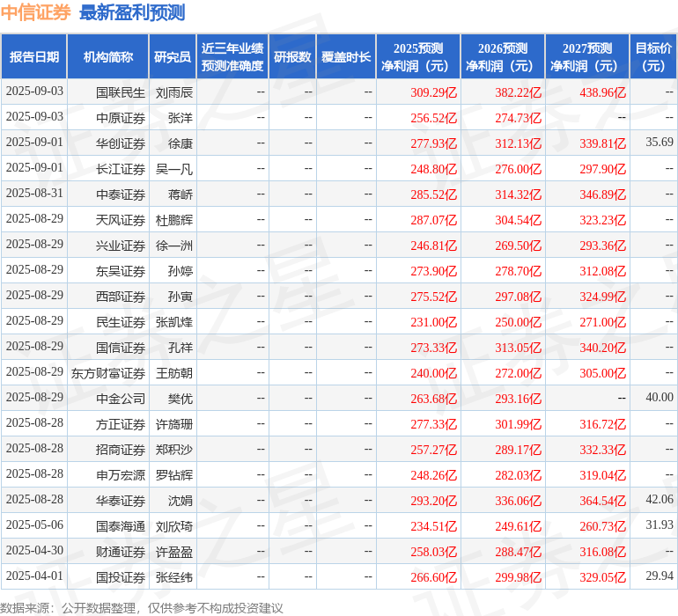Viewport: 678px width, 616px height.
Task: Select institution 民生证券
Action: [121, 322]
